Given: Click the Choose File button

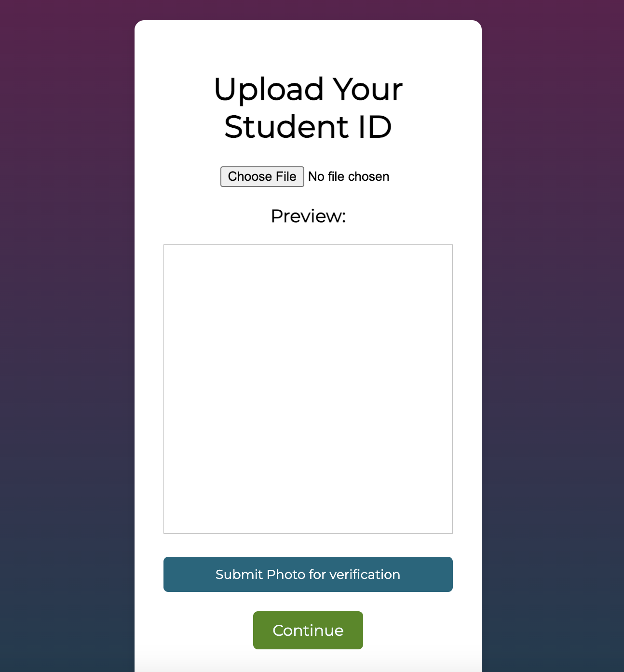Looking at the screenshot, I should [262, 176].
